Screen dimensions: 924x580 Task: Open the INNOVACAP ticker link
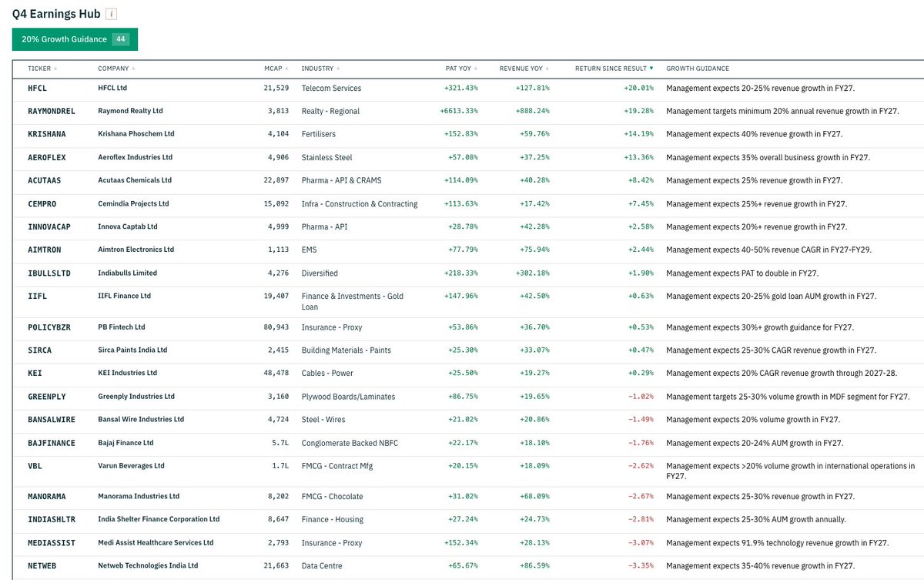pyautogui.click(x=49, y=227)
